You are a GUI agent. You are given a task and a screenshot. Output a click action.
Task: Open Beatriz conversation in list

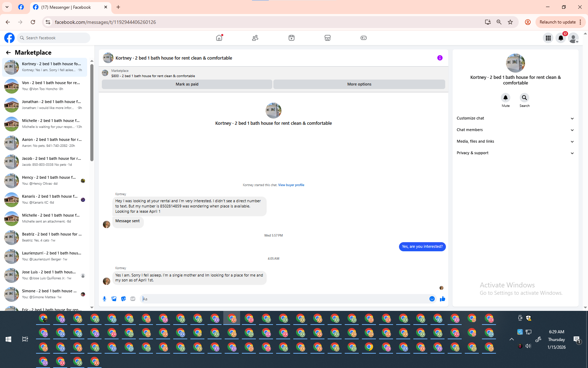point(45,238)
